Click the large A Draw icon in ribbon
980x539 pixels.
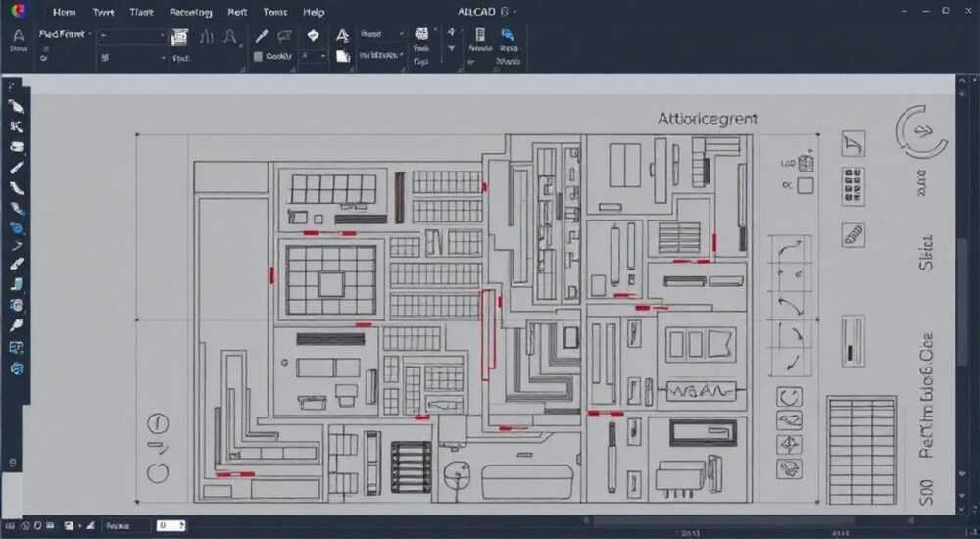point(19,35)
